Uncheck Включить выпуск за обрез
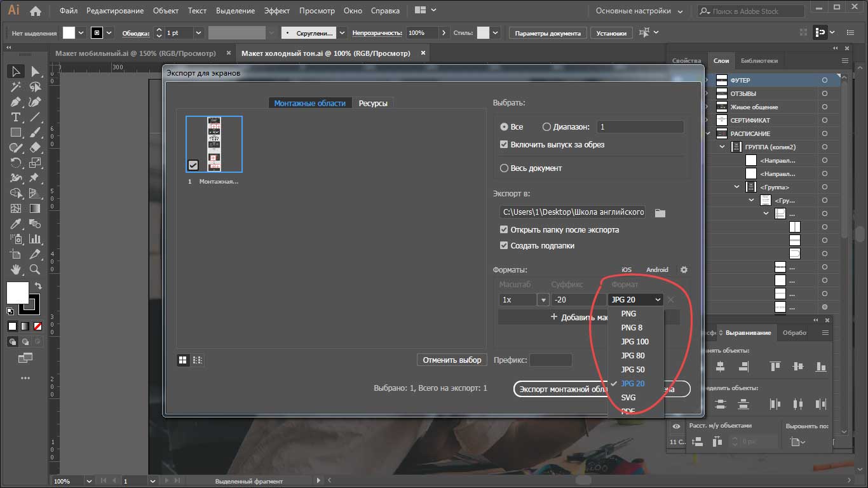Screen dimensions: 868x488 click(504, 145)
